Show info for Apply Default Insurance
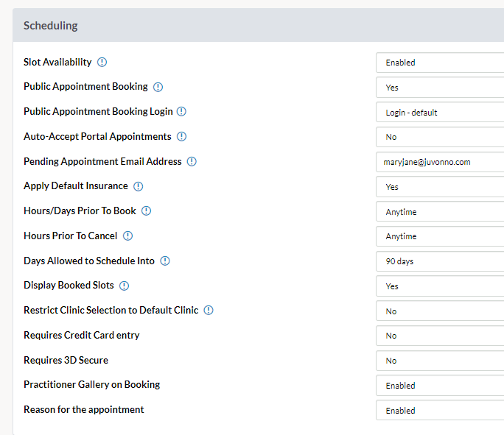504x435 pixels. (x=139, y=186)
